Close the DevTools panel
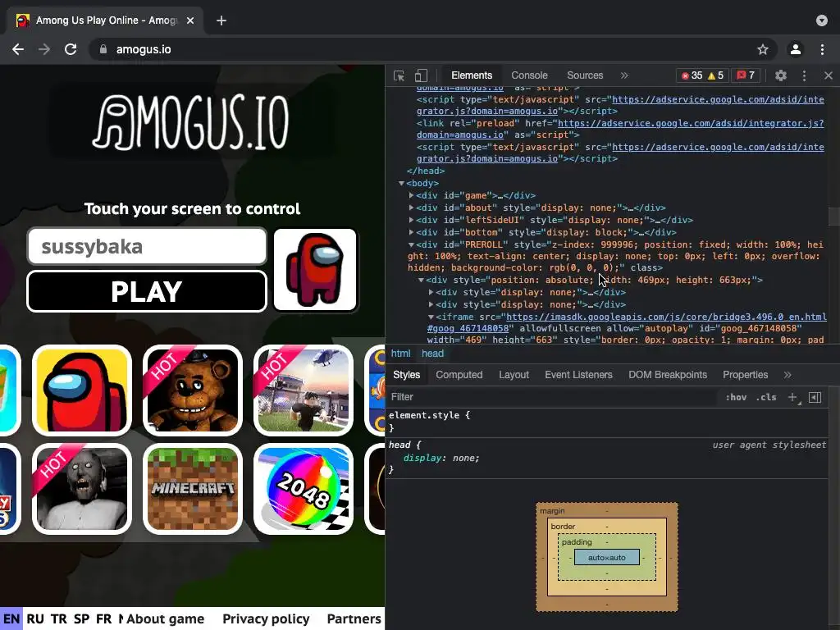 click(x=829, y=75)
